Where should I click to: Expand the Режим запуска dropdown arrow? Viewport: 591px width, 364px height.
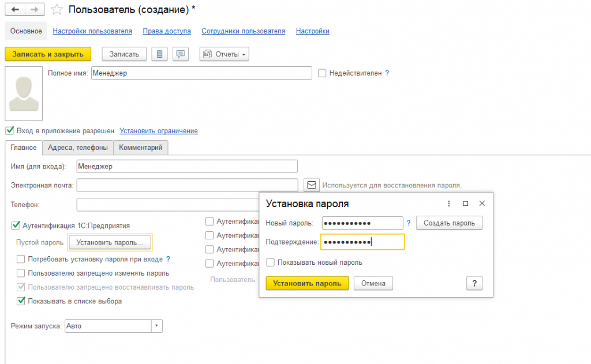(157, 326)
